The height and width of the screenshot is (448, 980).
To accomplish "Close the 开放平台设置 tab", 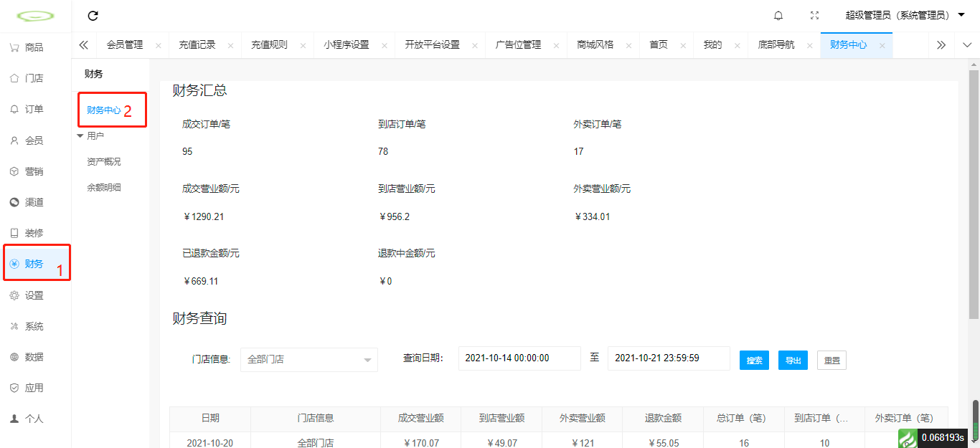I will click(x=475, y=45).
